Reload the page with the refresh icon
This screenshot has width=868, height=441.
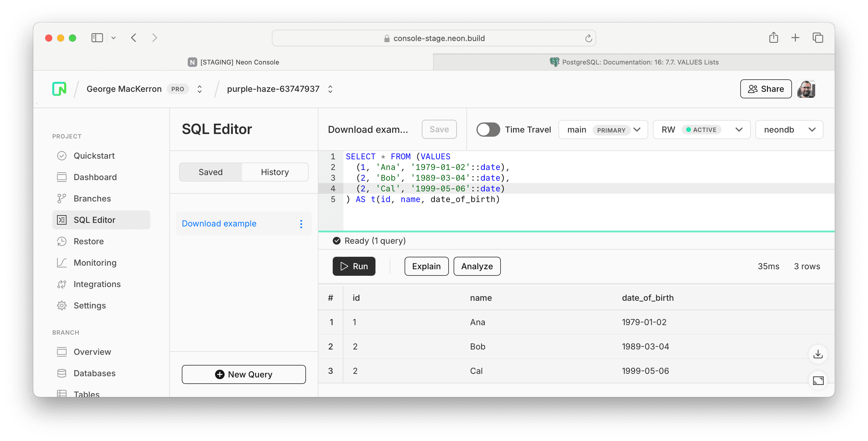tap(588, 38)
